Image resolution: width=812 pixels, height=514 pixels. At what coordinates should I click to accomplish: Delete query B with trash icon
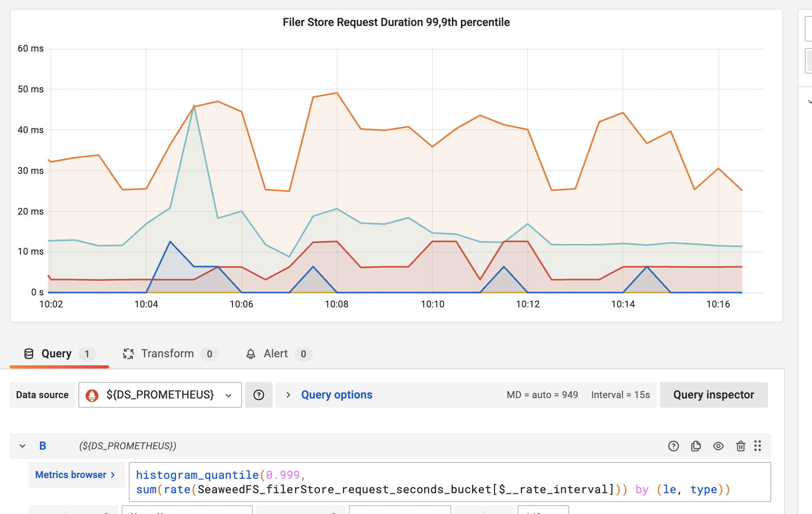[x=740, y=446]
